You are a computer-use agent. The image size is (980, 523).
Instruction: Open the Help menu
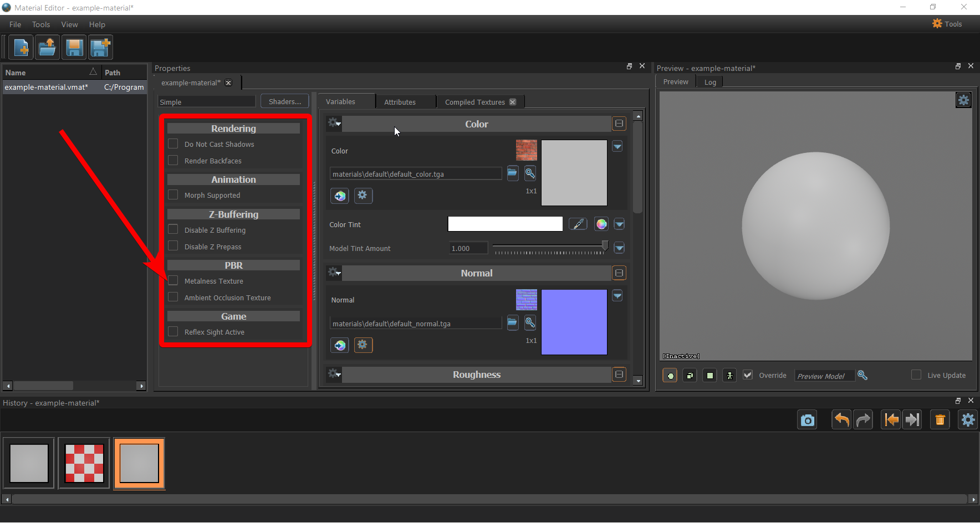[x=97, y=24]
